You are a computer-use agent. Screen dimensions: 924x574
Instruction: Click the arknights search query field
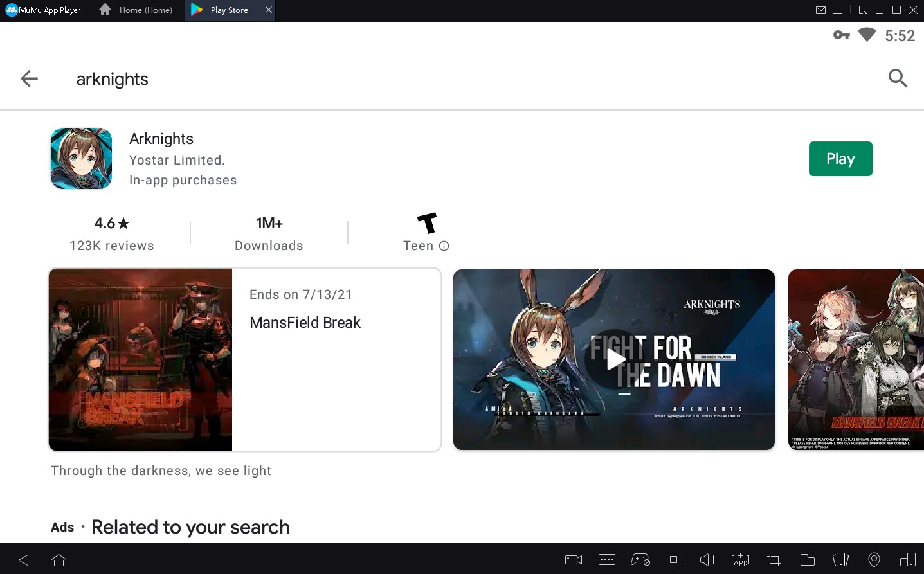[113, 79]
